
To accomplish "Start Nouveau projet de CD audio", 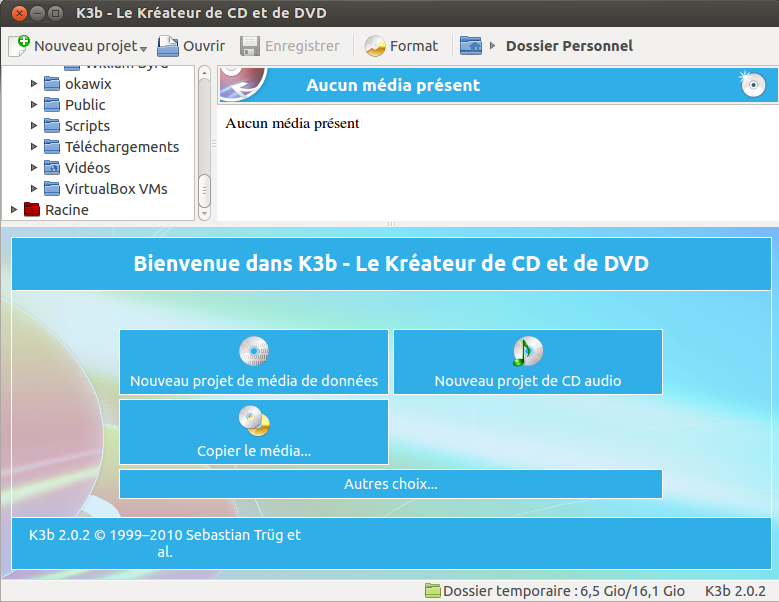I will pos(528,362).
